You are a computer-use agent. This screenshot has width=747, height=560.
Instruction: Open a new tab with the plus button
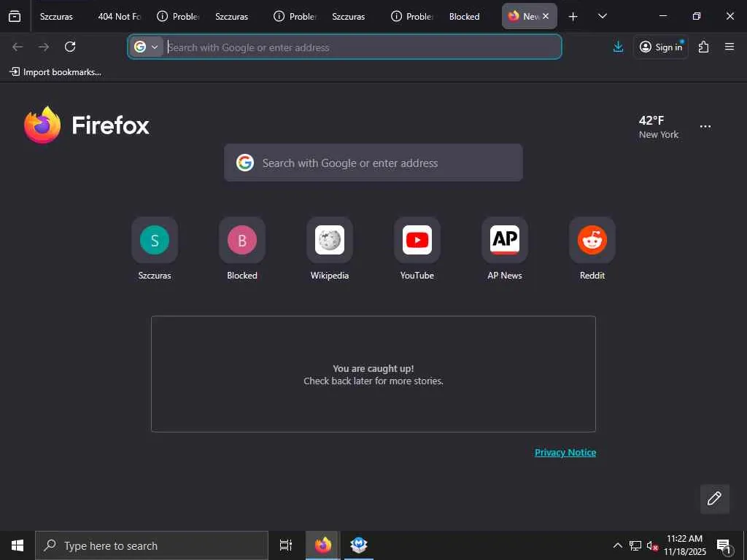pyautogui.click(x=573, y=17)
